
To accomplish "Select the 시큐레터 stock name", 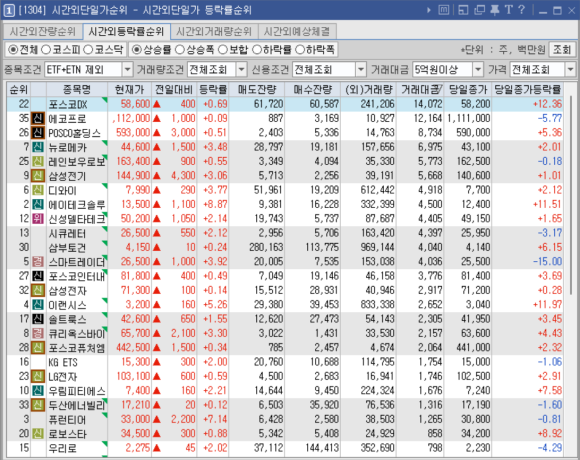I will point(67,233).
